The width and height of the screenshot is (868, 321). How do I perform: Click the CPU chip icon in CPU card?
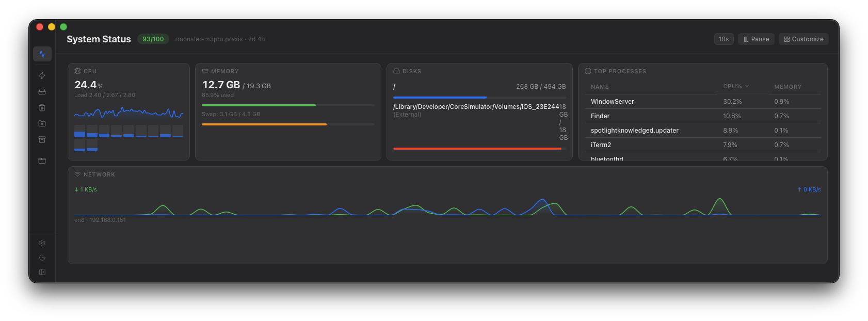[77, 71]
